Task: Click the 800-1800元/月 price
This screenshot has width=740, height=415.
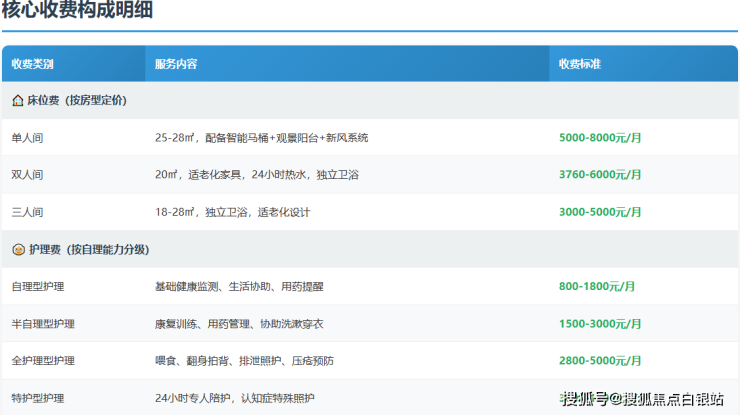Action: coord(597,286)
